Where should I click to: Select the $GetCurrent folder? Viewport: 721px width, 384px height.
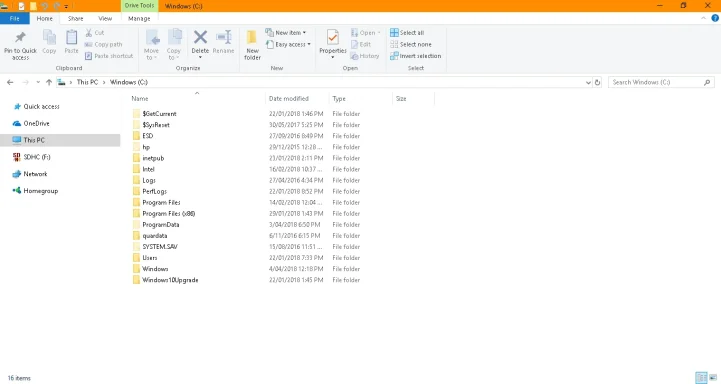pyautogui.click(x=159, y=114)
